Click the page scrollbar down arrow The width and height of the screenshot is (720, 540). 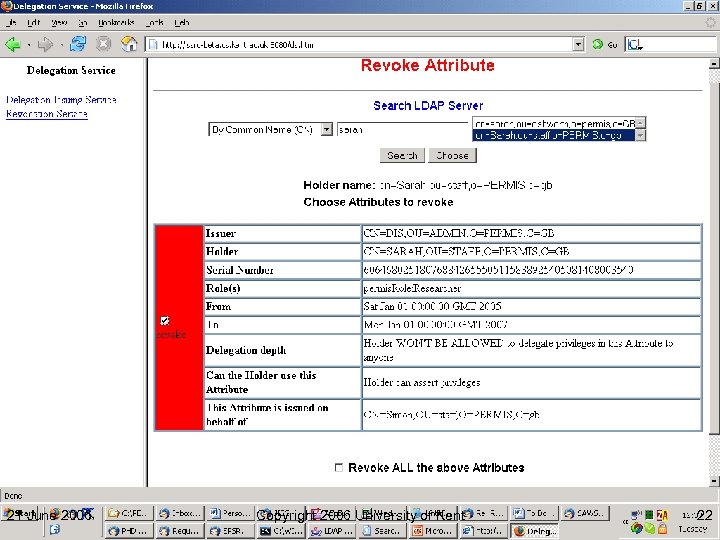(x=714, y=481)
